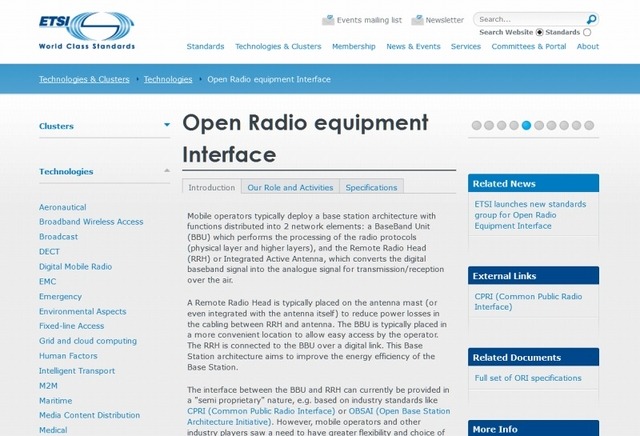Open the News & Events menu

[x=413, y=47]
